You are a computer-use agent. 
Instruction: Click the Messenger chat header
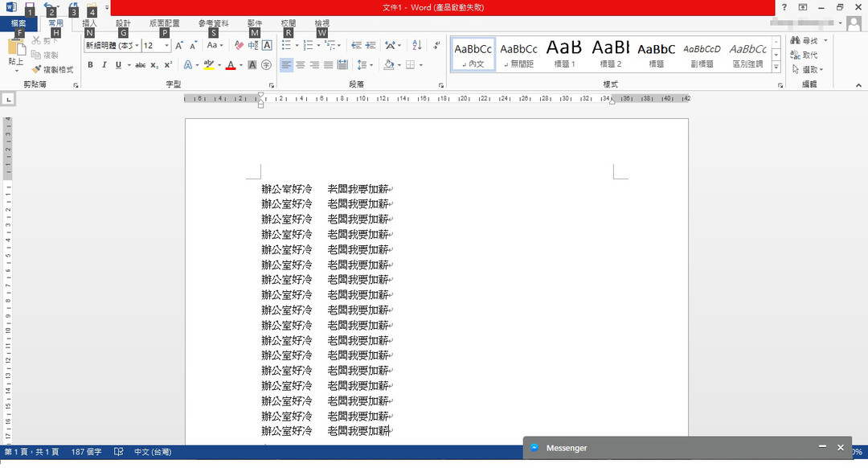tap(686, 448)
